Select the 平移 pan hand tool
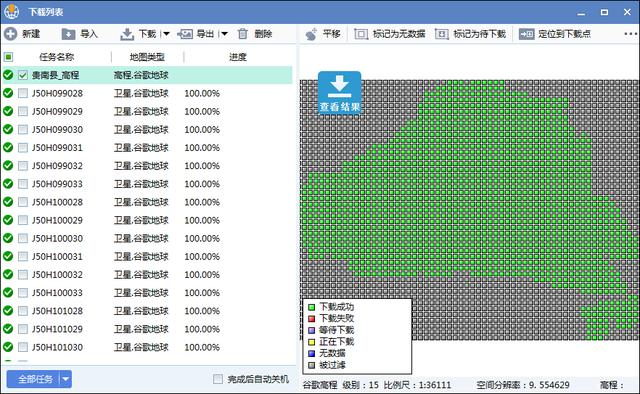640x394 pixels. pyautogui.click(x=311, y=34)
